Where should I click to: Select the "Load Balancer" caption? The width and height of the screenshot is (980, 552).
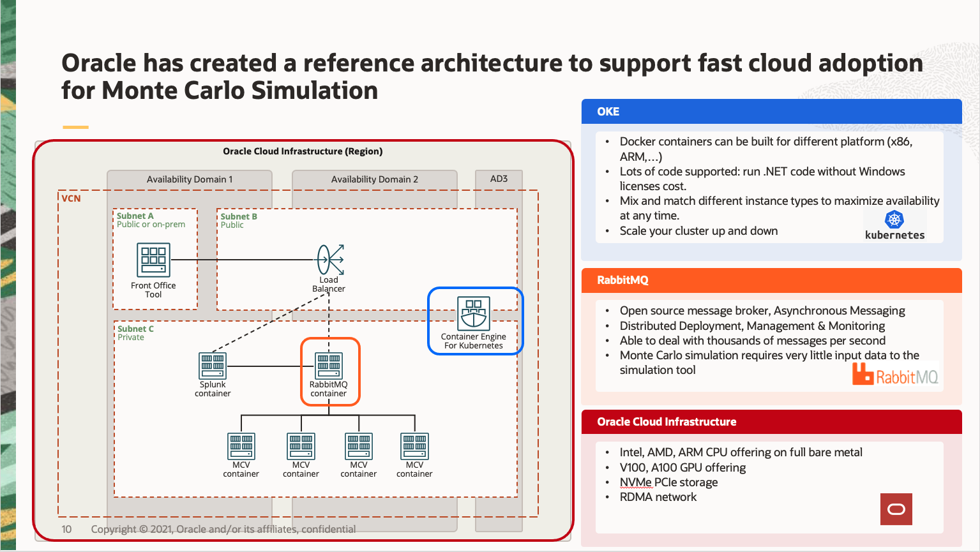(x=329, y=285)
